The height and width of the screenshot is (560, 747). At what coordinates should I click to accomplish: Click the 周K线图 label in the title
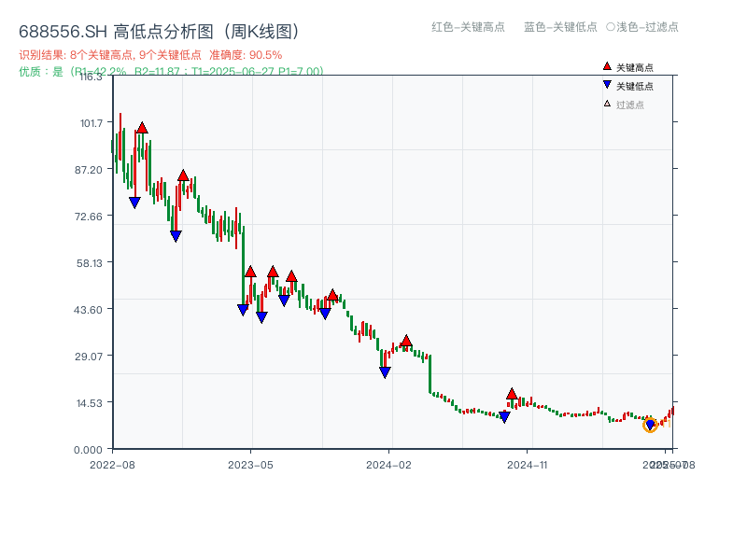(261, 30)
